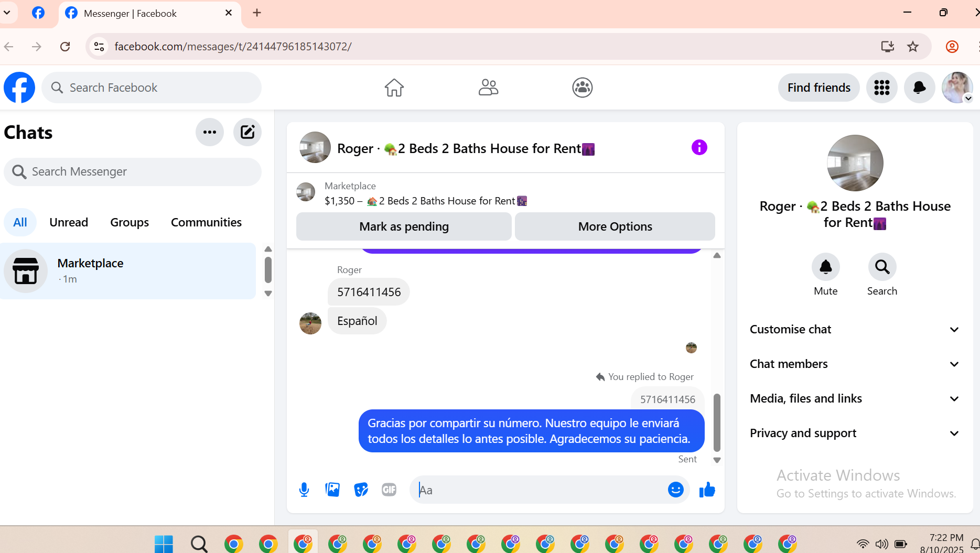Image resolution: width=980 pixels, height=553 pixels.
Task: Click the chat list scrollbar down arrow
Action: 268,294
